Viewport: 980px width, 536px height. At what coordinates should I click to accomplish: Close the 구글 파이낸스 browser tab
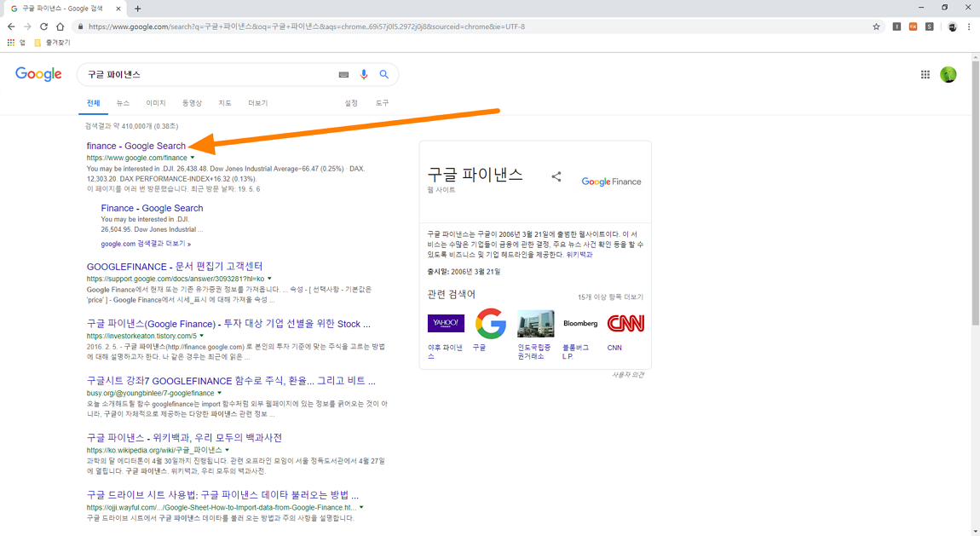tap(118, 9)
